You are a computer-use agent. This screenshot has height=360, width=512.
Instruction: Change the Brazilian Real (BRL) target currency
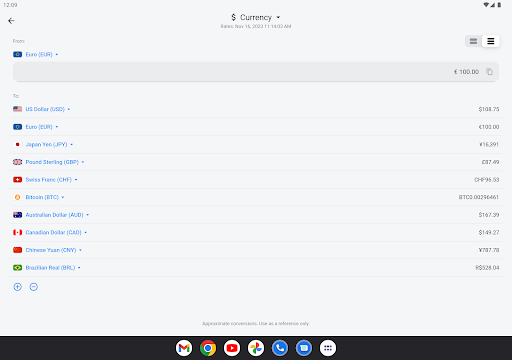47,268
